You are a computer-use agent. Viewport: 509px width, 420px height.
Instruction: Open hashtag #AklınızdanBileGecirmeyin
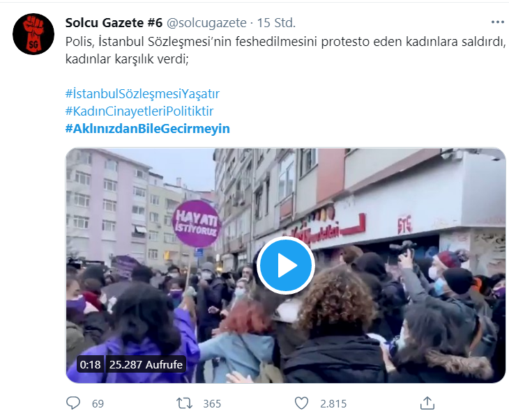click(148, 128)
